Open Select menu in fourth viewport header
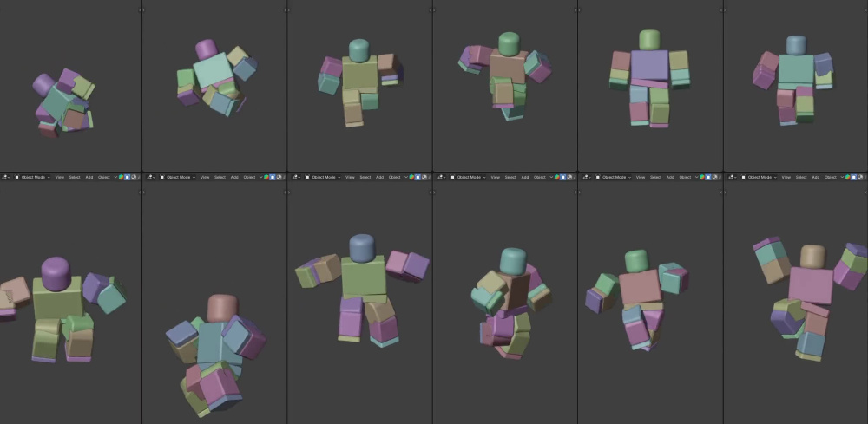868x424 pixels. 510,177
